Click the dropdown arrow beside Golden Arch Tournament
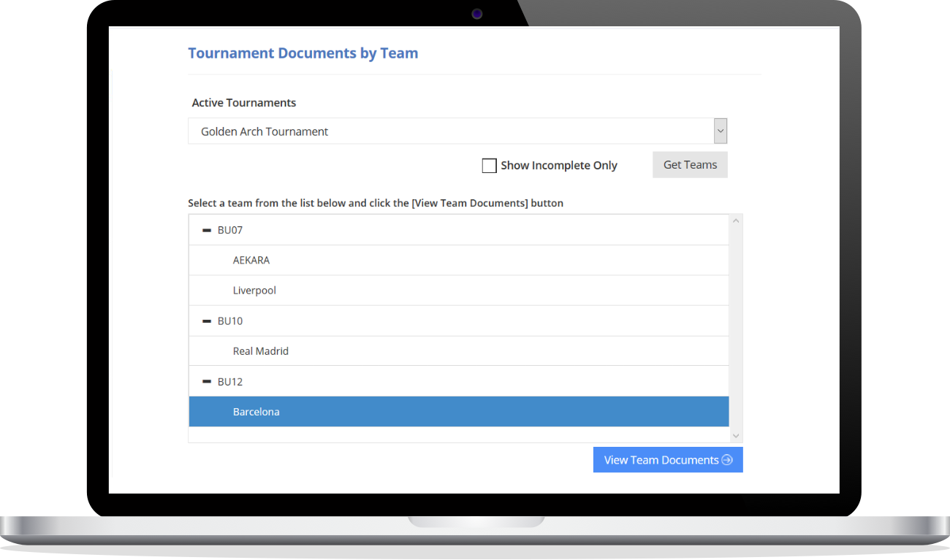Image resolution: width=950 pixels, height=560 pixels. [x=721, y=131]
